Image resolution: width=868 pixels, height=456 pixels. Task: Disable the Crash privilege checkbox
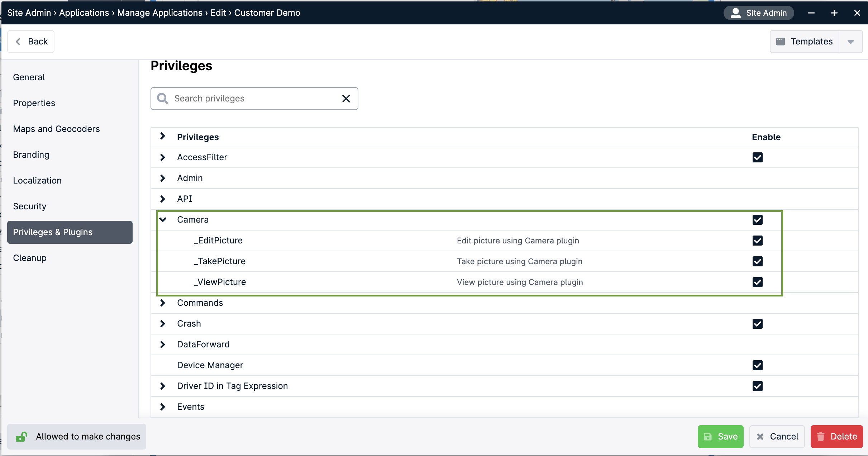coord(758,324)
